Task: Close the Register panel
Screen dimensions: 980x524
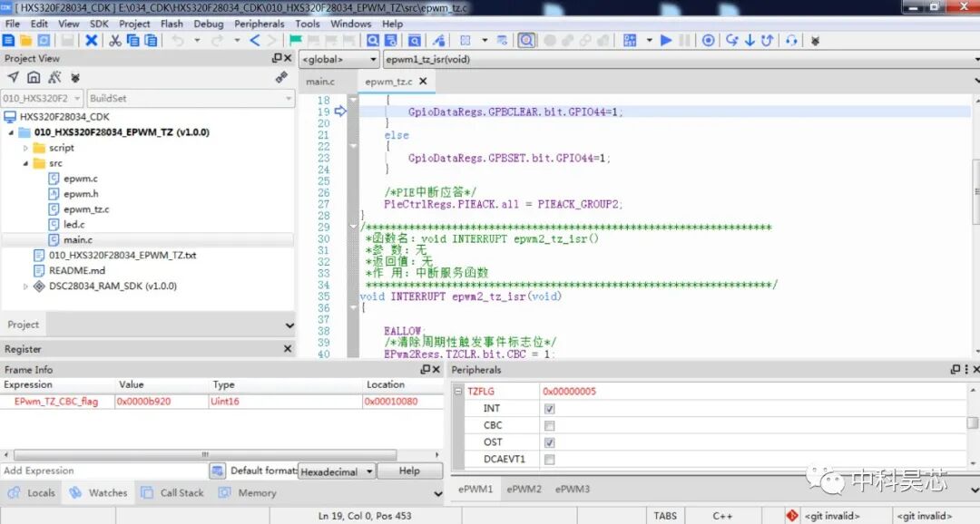Action: click(288, 348)
